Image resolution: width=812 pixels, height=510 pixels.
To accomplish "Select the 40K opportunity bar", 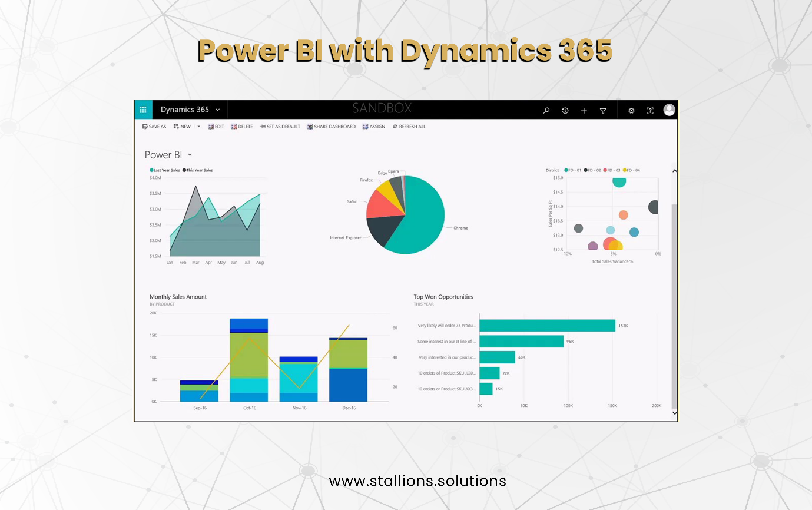I will pos(498,357).
